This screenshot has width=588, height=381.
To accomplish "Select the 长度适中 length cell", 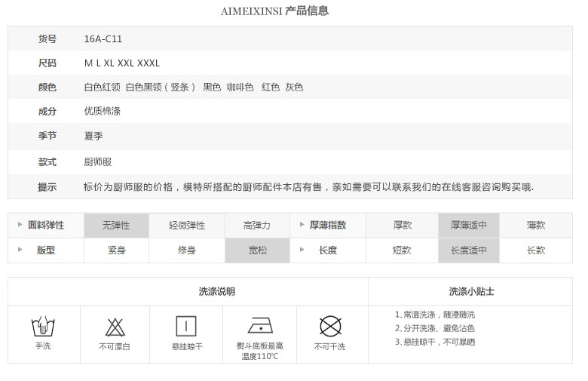I will coord(469,250).
